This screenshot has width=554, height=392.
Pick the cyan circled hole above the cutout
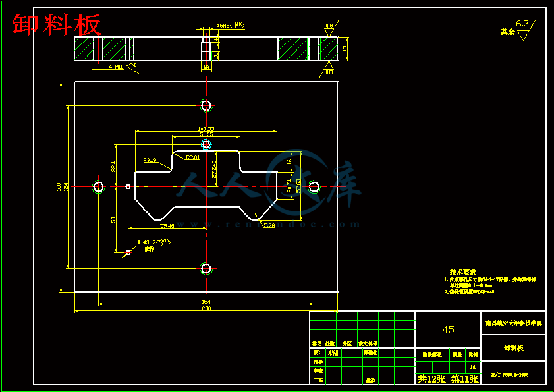(x=206, y=144)
